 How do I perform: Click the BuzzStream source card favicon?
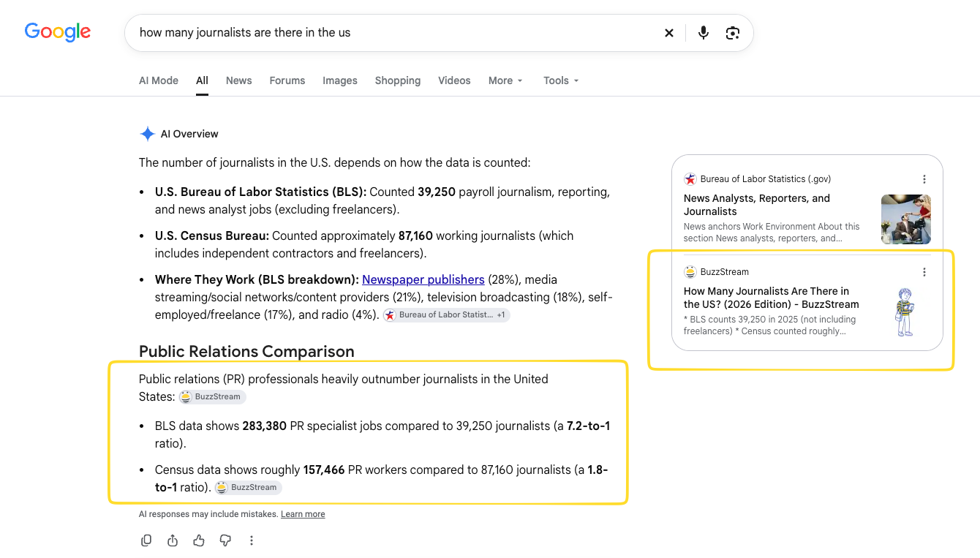(x=690, y=272)
